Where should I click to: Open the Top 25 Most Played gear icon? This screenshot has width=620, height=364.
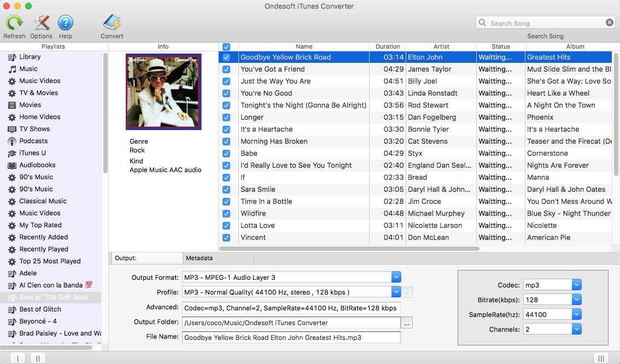[x=12, y=262]
